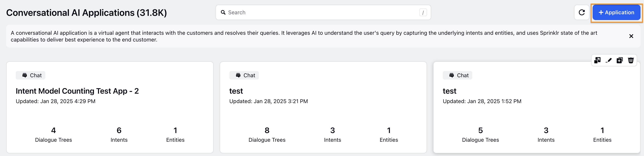
Task: Focus the Search input field
Action: 323,13
